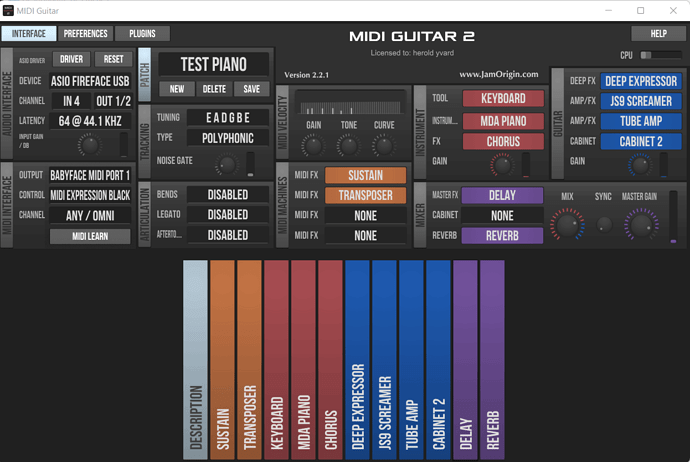Click the MIX knob
The image size is (690, 462).
point(567,224)
